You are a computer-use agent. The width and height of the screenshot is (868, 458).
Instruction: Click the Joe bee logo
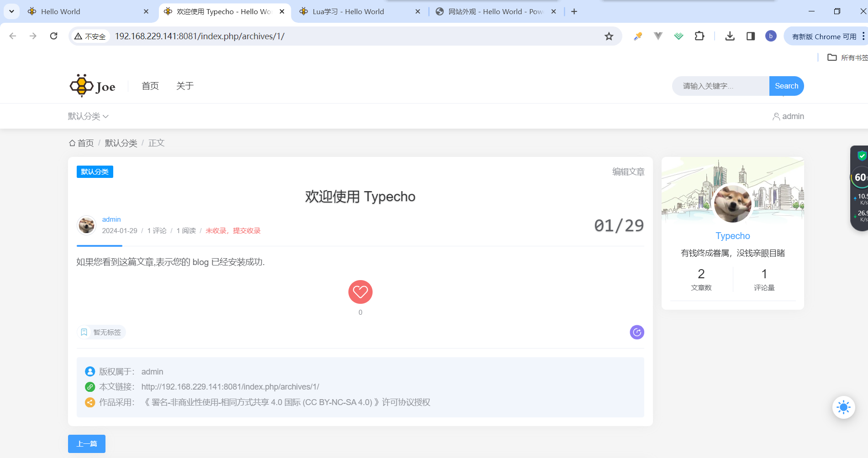pyautogui.click(x=93, y=86)
